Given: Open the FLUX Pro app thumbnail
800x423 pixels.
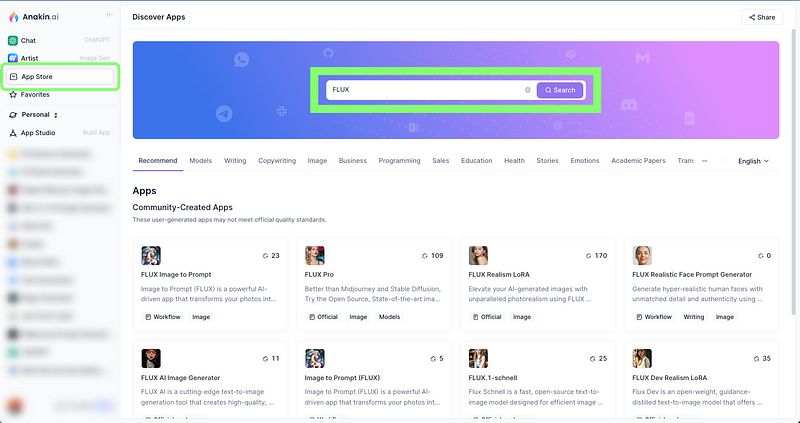Looking at the screenshot, I should click(315, 256).
